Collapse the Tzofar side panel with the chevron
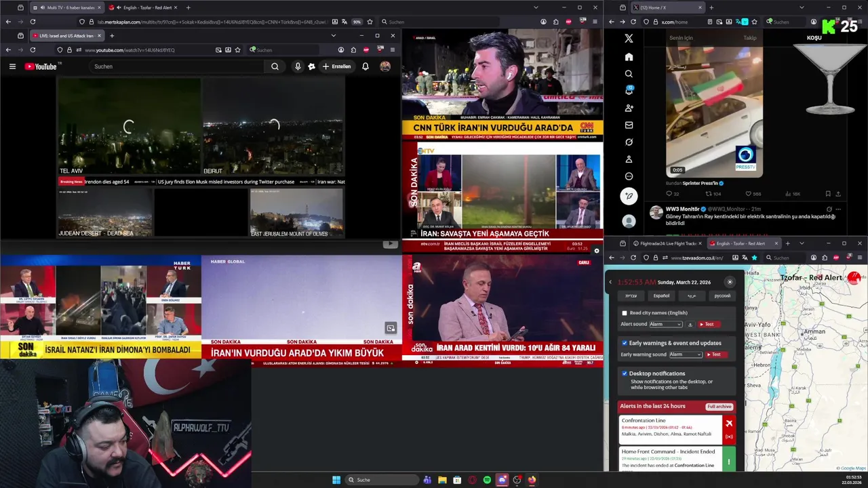This screenshot has height=488, width=868. 610,282
